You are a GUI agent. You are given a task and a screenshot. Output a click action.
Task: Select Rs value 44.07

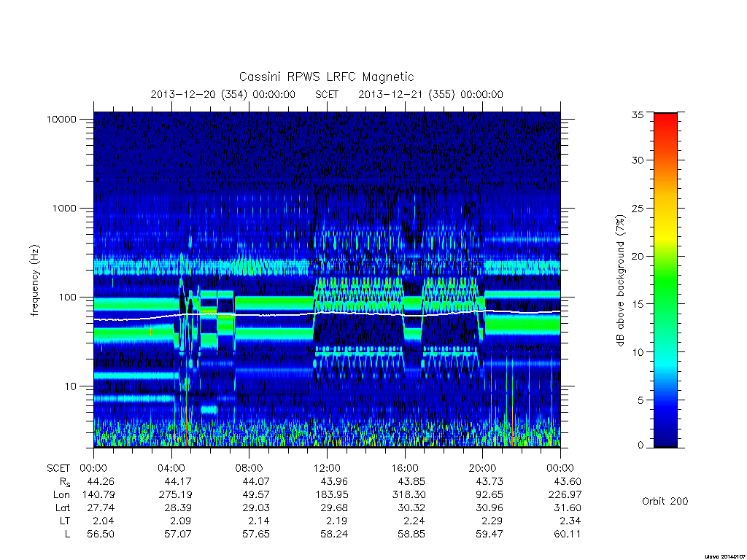coord(256,481)
